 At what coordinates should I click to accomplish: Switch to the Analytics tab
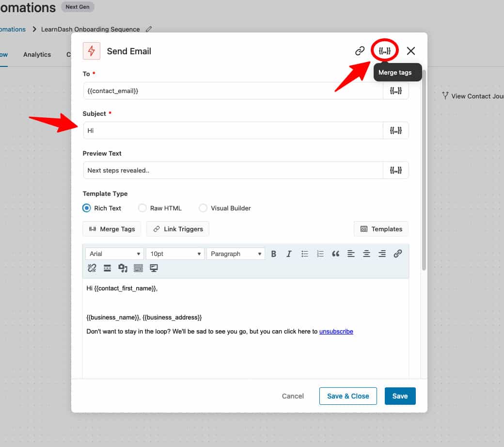pos(37,54)
